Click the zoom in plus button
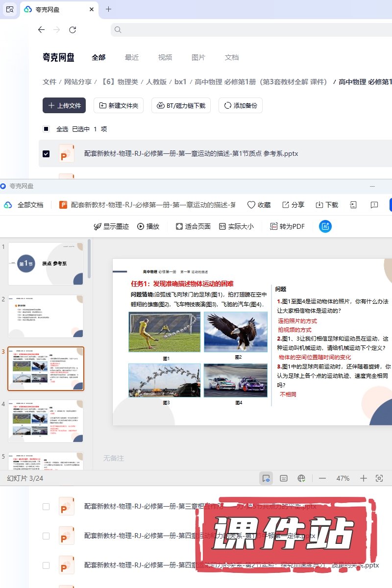The image size is (392, 588). coord(363,478)
